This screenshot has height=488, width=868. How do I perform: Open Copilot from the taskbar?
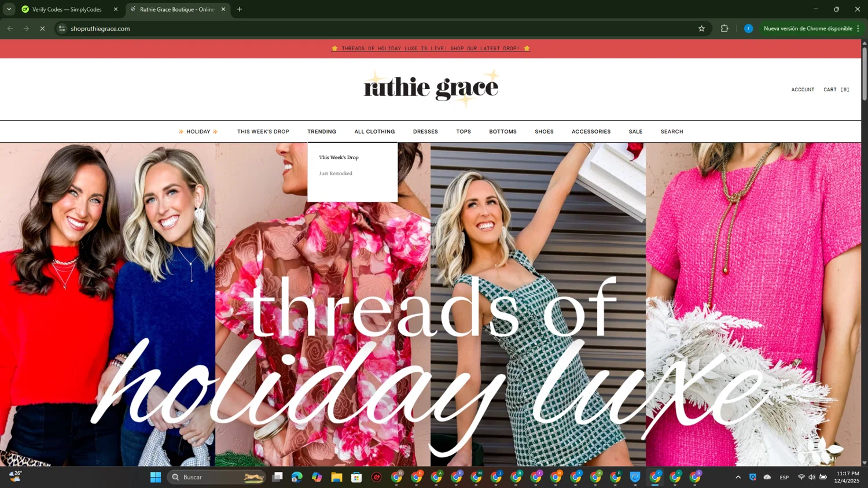tap(317, 477)
